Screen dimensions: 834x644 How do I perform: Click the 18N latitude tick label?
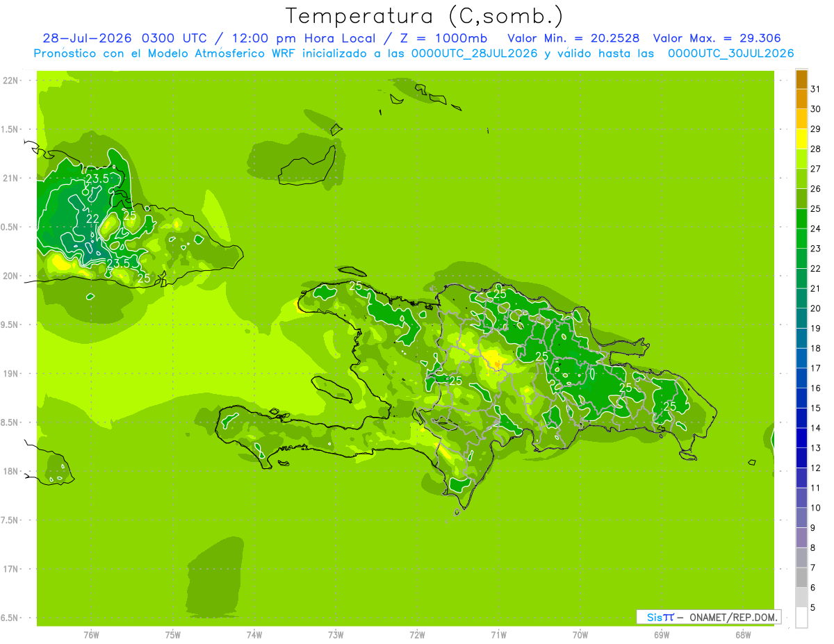[10, 471]
